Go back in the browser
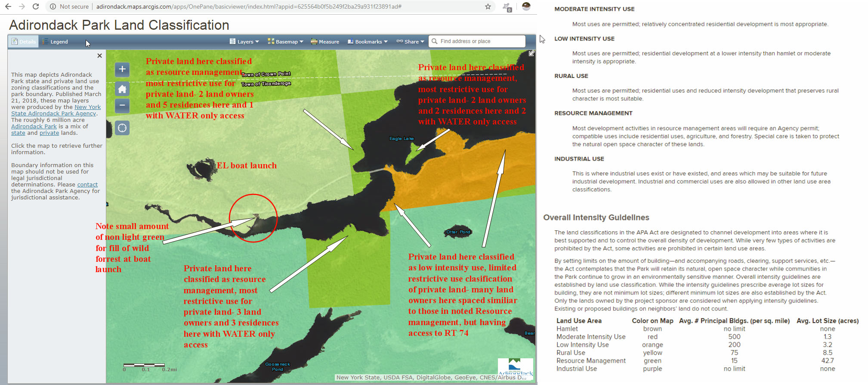Image resolution: width=868 pixels, height=385 pixels. 8,6
